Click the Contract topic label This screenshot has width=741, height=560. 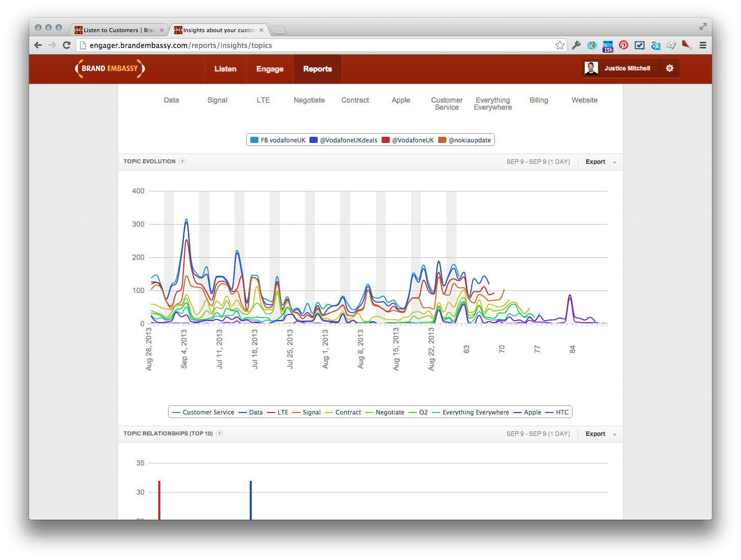[355, 101]
